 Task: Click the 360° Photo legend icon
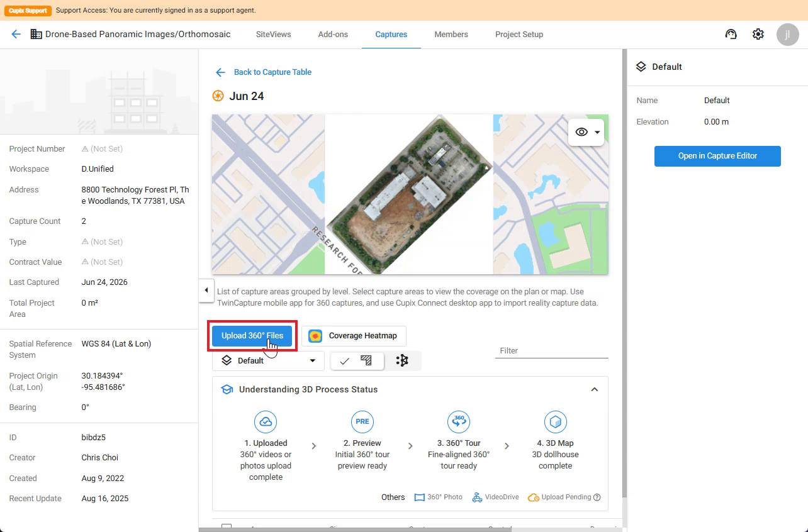click(419, 497)
